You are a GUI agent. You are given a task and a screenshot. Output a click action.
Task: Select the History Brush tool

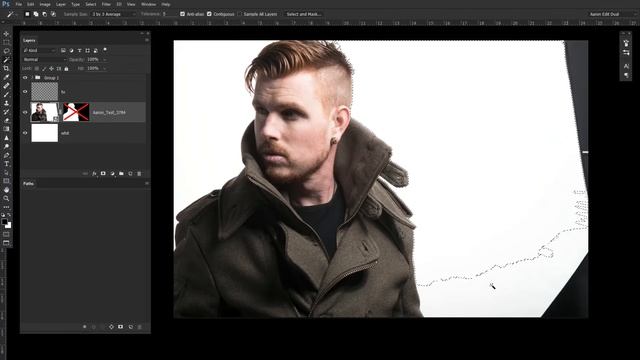pos(6,111)
